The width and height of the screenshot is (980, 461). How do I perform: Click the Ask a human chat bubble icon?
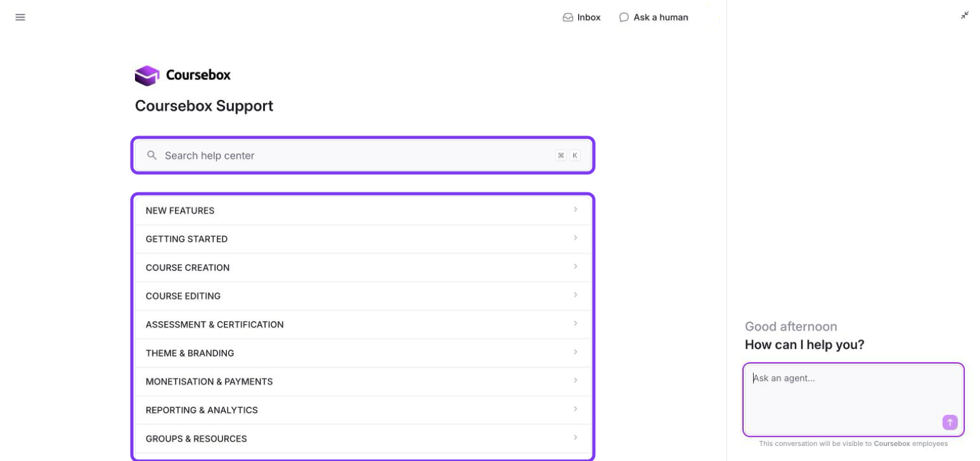624,17
